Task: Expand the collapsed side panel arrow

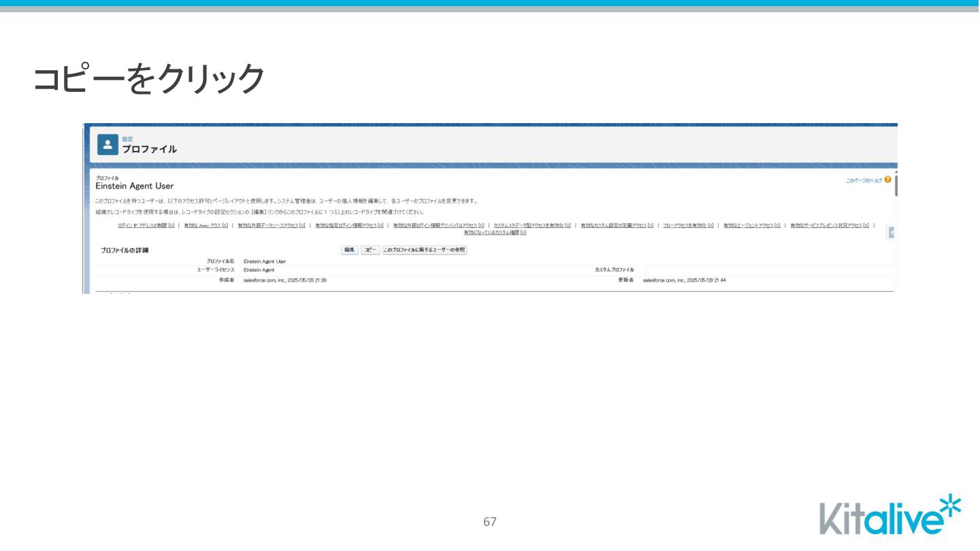Action: point(891,233)
